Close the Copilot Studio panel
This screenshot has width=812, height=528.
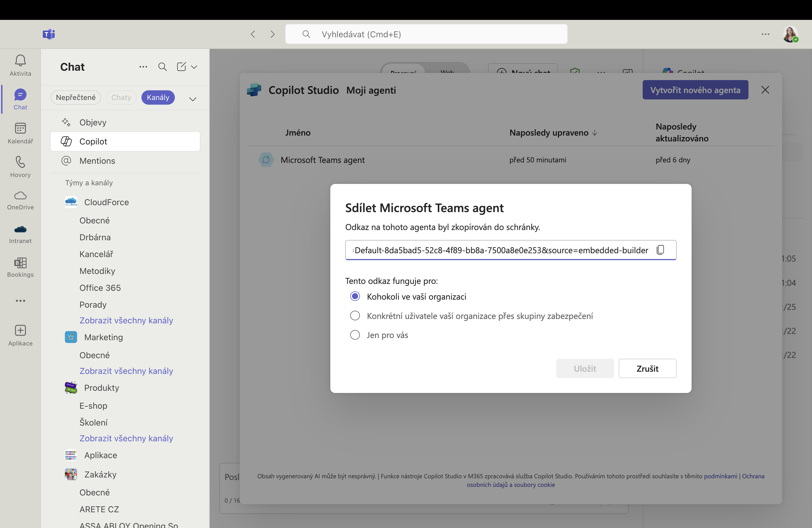[765, 90]
